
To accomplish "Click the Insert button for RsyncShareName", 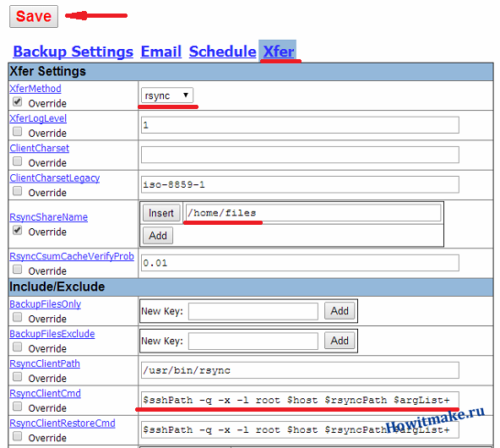I will 161,213.
